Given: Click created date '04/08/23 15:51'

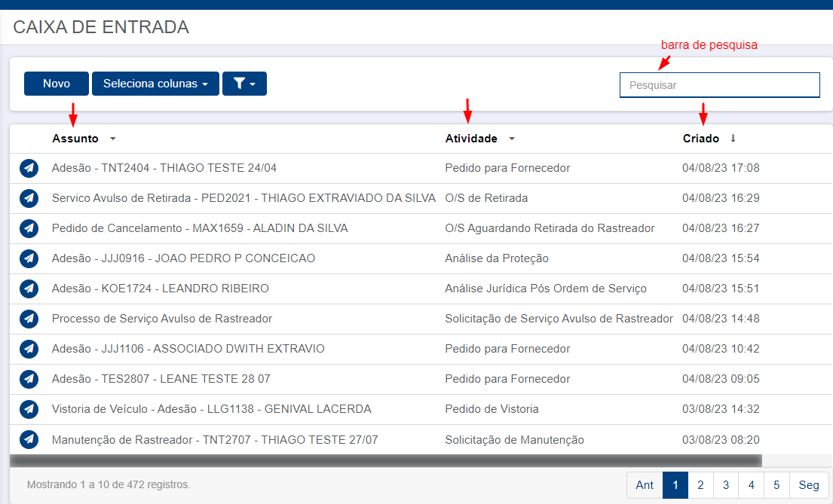Looking at the screenshot, I should click(721, 289).
